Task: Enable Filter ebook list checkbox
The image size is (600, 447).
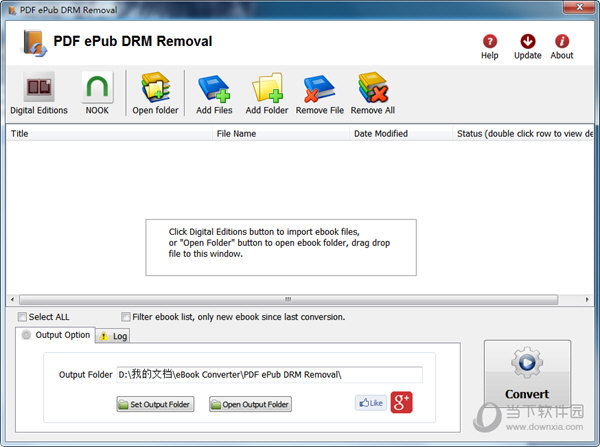Action: tap(125, 317)
